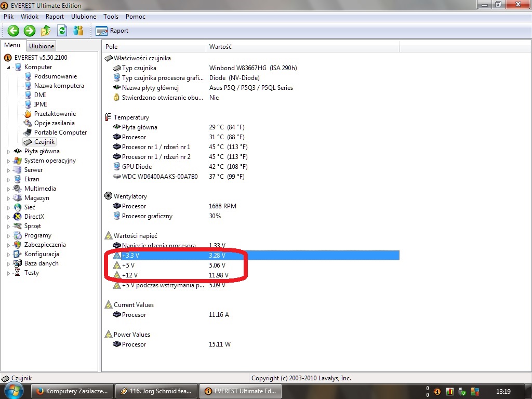The height and width of the screenshot is (399, 532).
Task: Open the Ulubione menu
Action: [84, 17]
